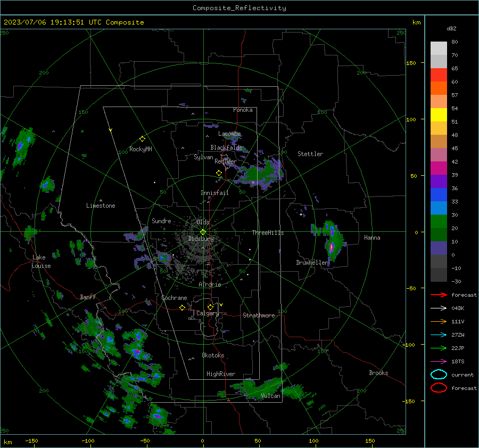This screenshot has width=479, height=448.
Task: Click the cyan 27ZW arrow icon
Action: point(439,335)
